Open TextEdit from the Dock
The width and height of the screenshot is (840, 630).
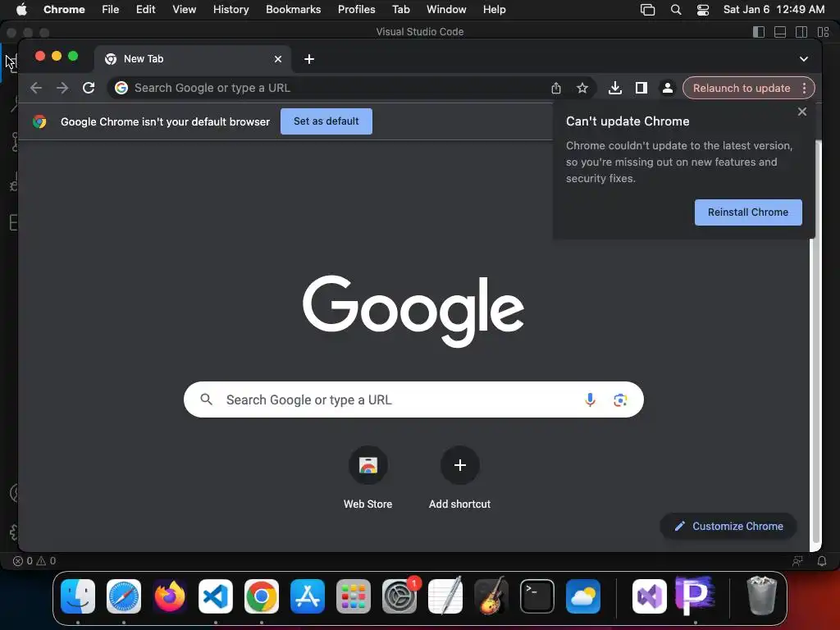tap(445, 596)
